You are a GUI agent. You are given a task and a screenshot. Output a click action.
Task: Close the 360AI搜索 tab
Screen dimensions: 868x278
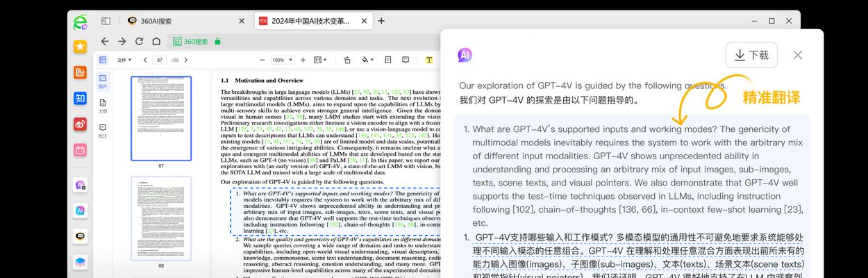(x=242, y=21)
